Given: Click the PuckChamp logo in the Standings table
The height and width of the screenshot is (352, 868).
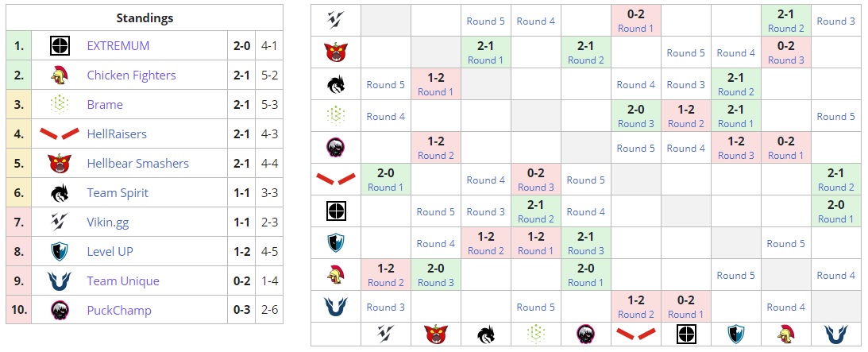Looking at the screenshot, I should click(x=60, y=311).
